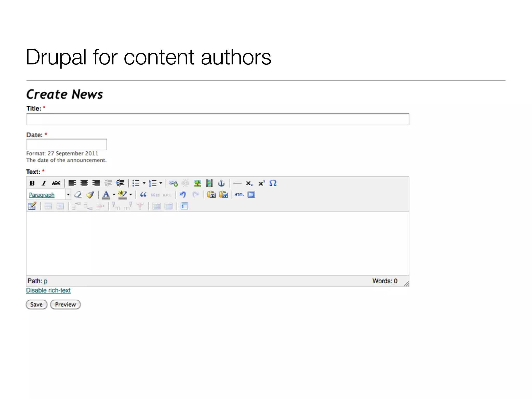Redo the last edit
This screenshot has width=532, height=399.
click(195, 195)
